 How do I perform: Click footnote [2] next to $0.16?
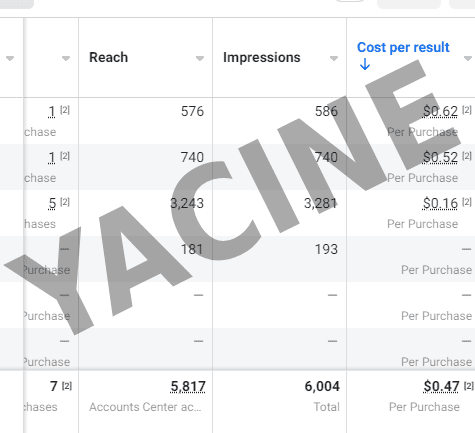(x=467, y=202)
